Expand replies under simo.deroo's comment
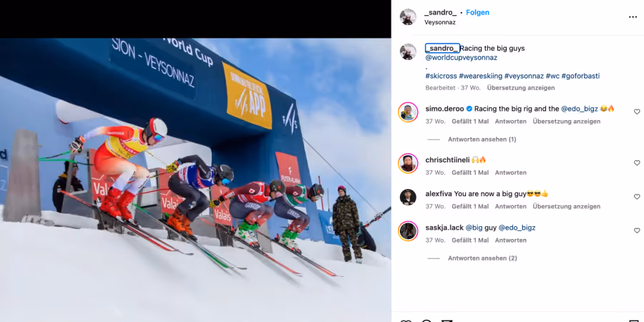644x322 pixels. point(482,140)
